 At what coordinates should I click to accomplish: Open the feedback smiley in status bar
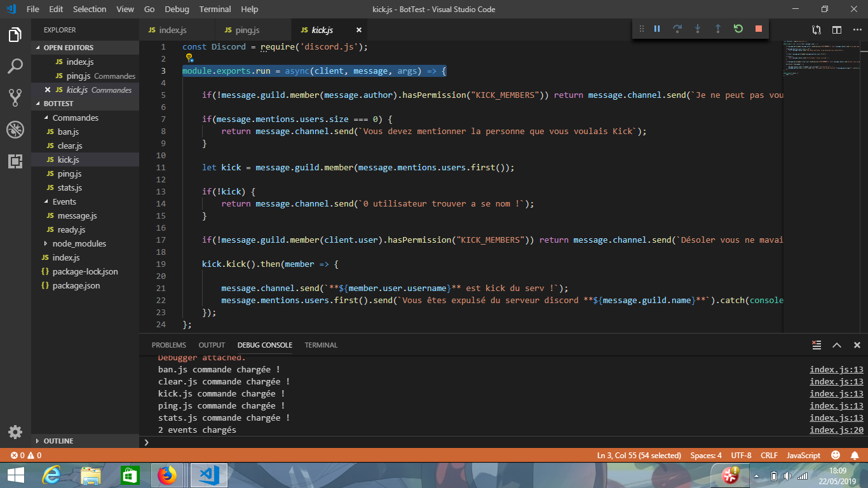point(836,455)
